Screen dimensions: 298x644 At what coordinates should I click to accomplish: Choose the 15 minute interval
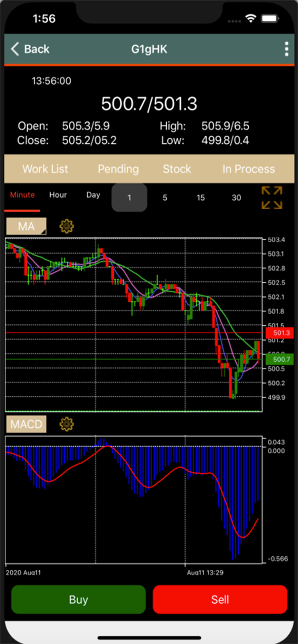pyautogui.click(x=201, y=198)
